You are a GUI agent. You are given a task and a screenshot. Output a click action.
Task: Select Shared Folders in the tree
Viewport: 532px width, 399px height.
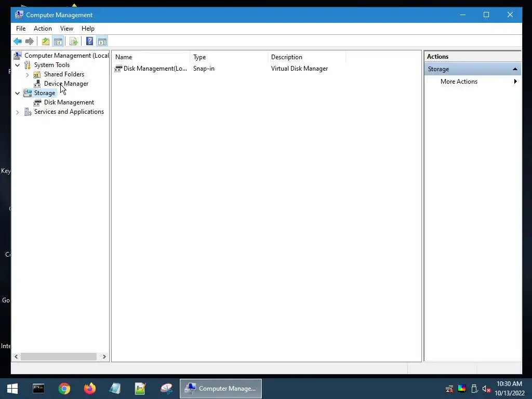(64, 74)
